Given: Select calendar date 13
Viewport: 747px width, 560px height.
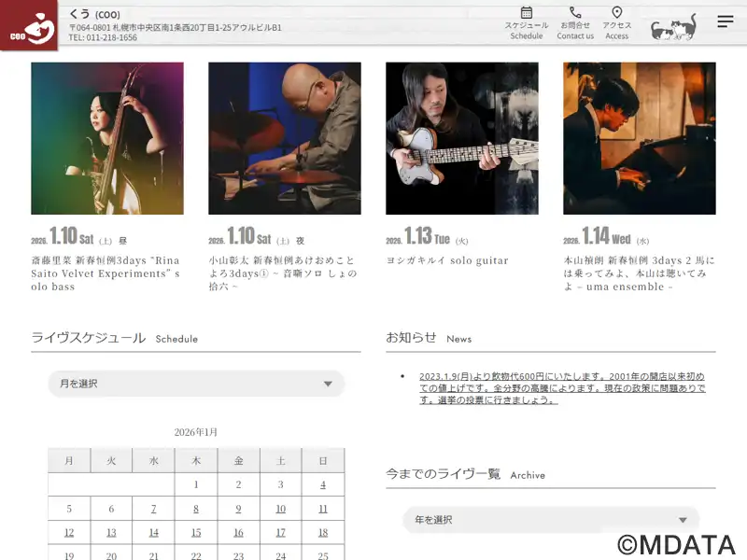Looking at the screenshot, I should [x=111, y=532].
